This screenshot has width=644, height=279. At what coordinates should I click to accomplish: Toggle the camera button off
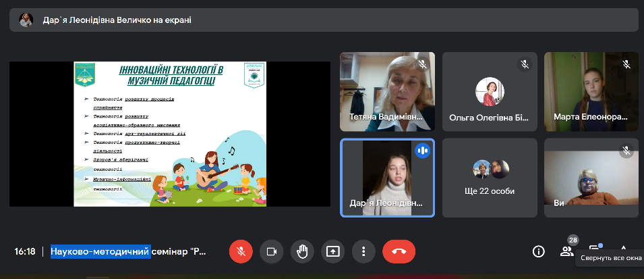coord(272,251)
